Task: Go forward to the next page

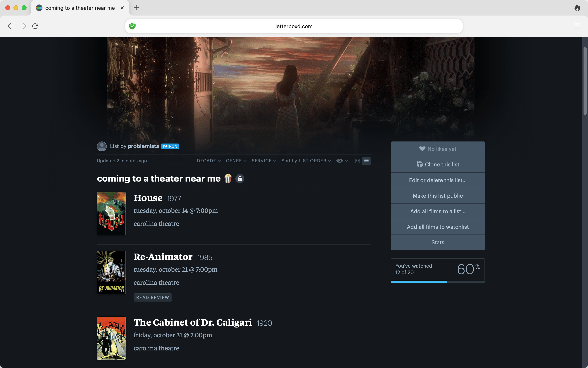Action: coord(23,26)
